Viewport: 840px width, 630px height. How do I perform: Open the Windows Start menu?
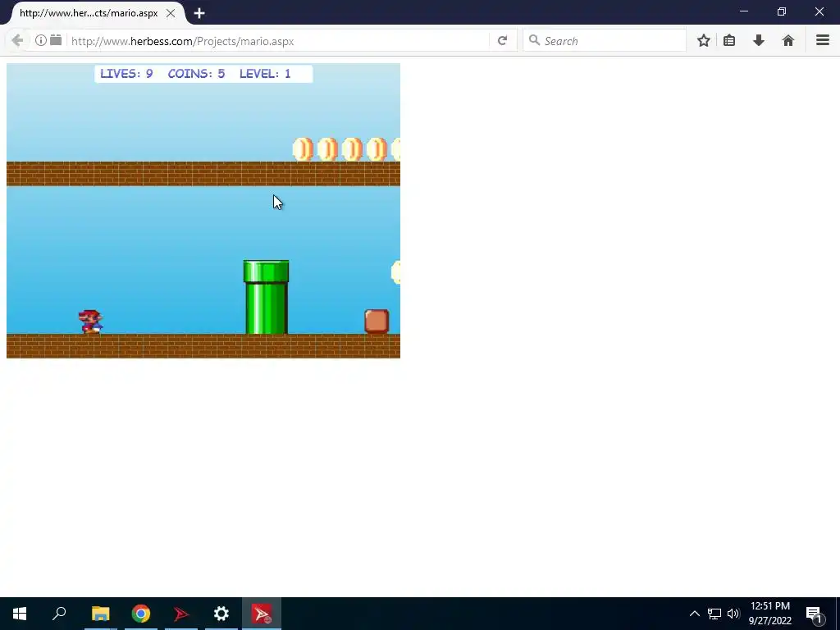20,614
